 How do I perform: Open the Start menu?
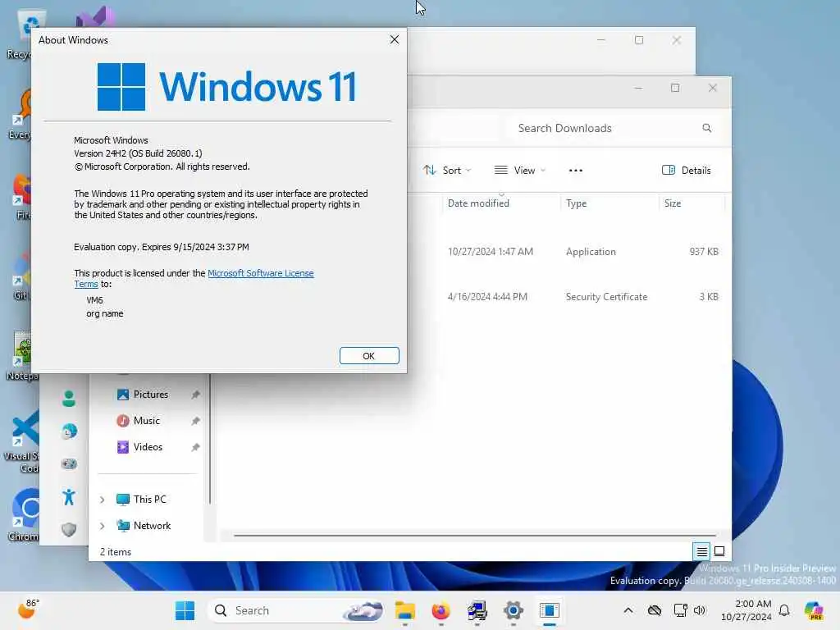[x=185, y=610]
